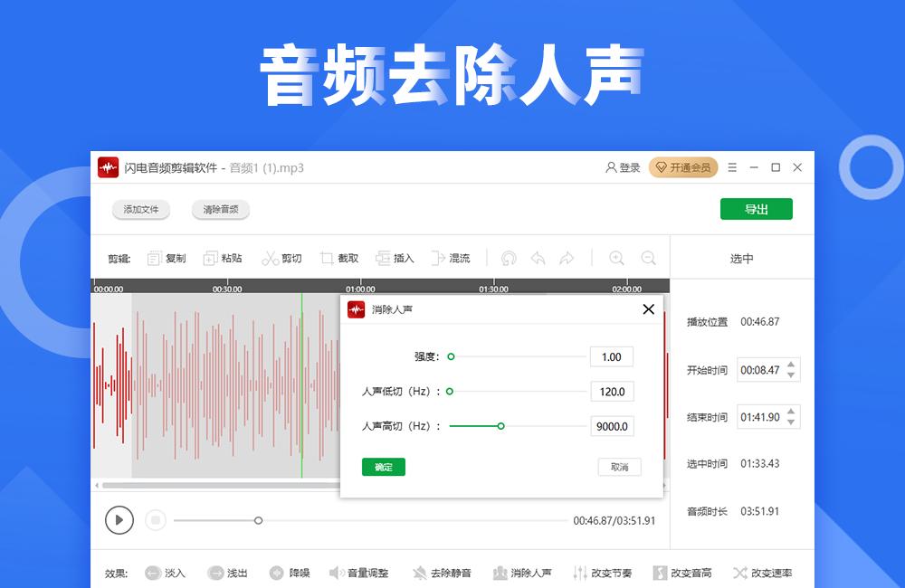Click the playback position value 00:46.87
Viewport: 905px width, 588px height.
tap(760, 321)
